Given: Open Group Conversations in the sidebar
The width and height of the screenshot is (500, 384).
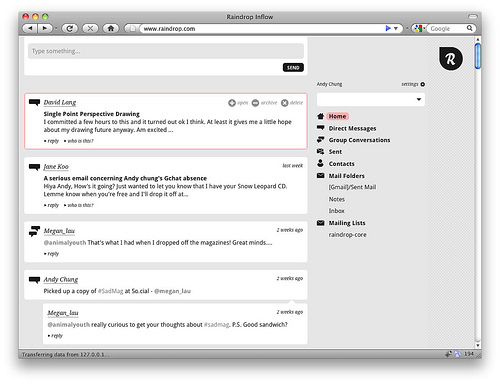Looking at the screenshot, I should 359,140.
